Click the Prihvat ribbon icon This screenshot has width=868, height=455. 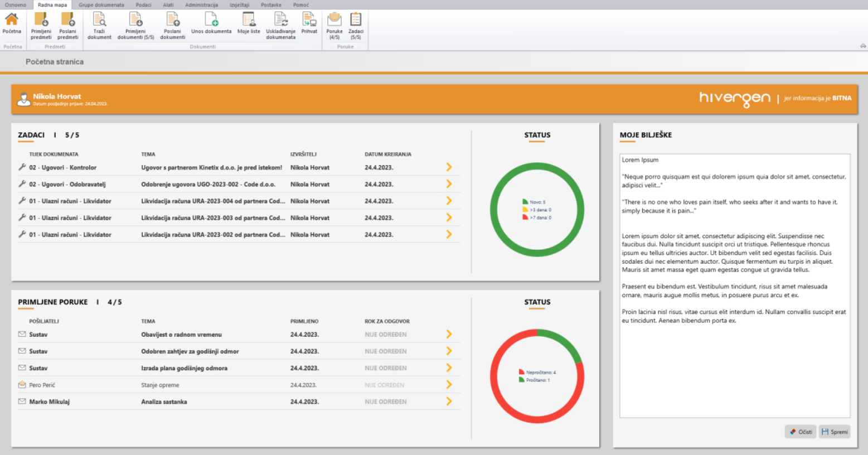309,23
